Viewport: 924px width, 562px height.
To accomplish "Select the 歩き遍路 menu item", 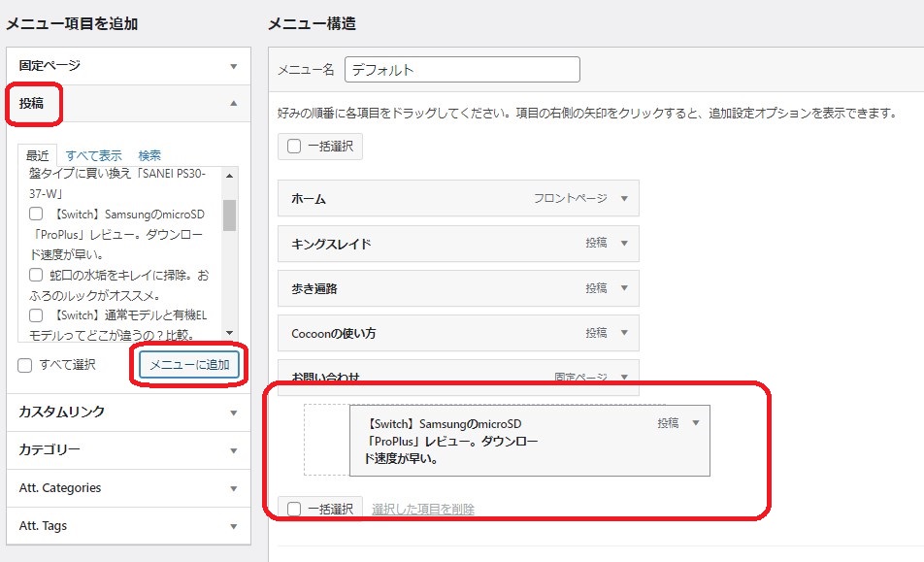I will coord(458,288).
